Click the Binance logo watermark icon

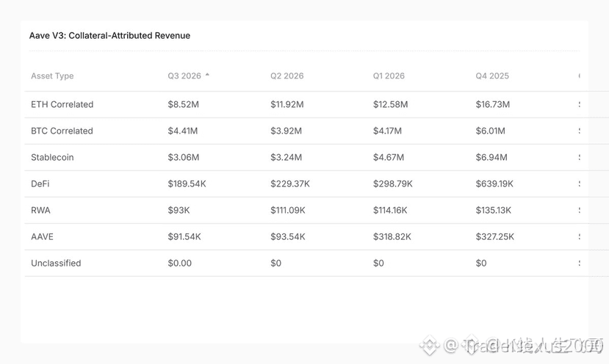429,345
